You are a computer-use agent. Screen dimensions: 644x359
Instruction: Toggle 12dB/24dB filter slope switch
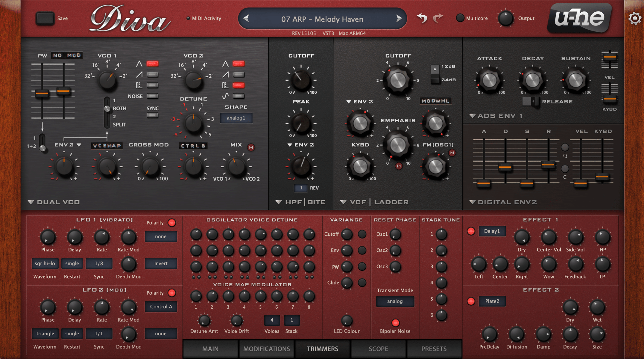435,74
